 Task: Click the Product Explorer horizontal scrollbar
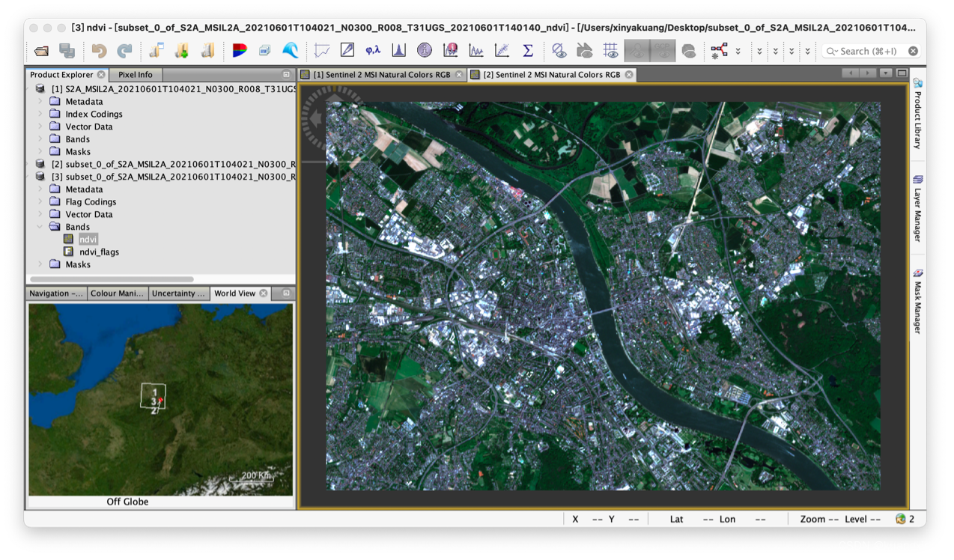[112, 280]
